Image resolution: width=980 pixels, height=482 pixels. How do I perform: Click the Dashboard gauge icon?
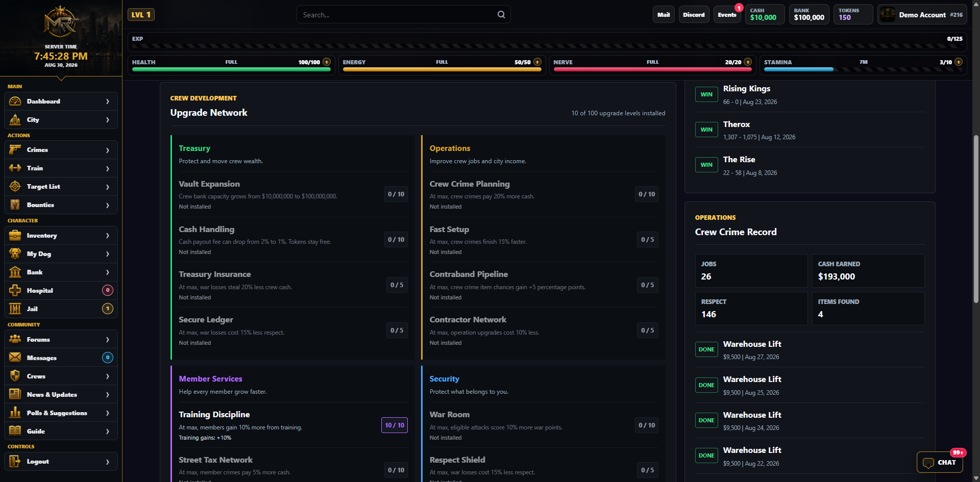(15, 102)
